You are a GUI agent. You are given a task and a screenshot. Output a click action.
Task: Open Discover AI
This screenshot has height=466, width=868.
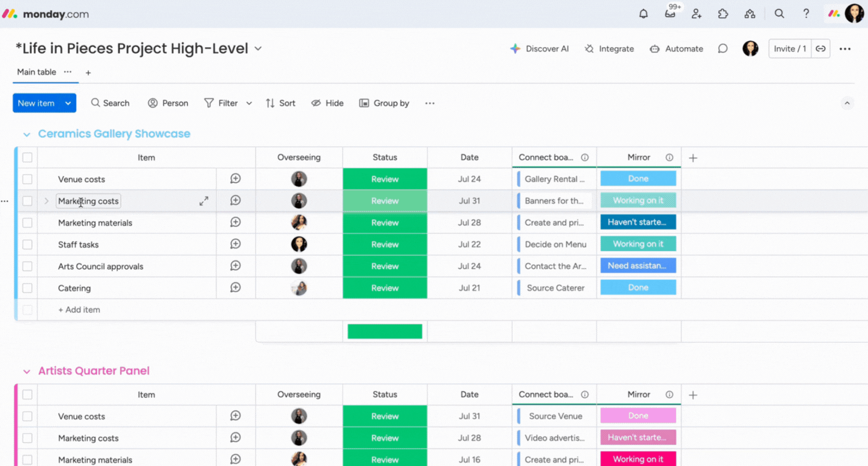pos(539,48)
